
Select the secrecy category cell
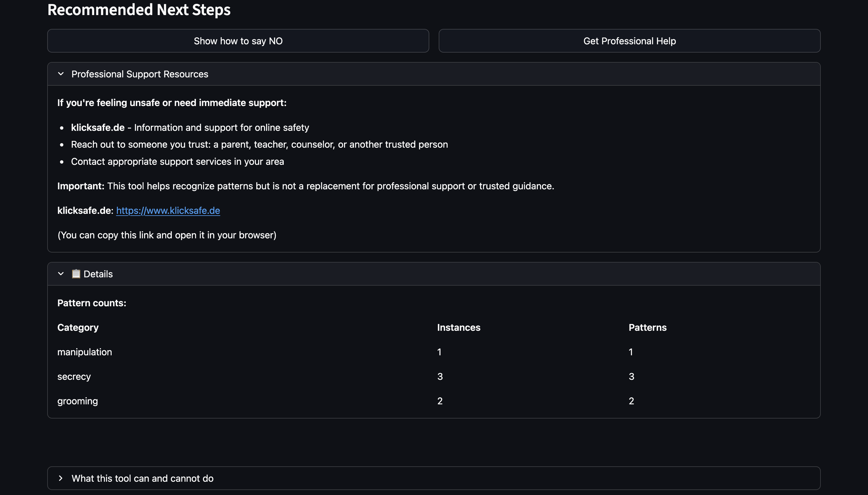[74, 376]
